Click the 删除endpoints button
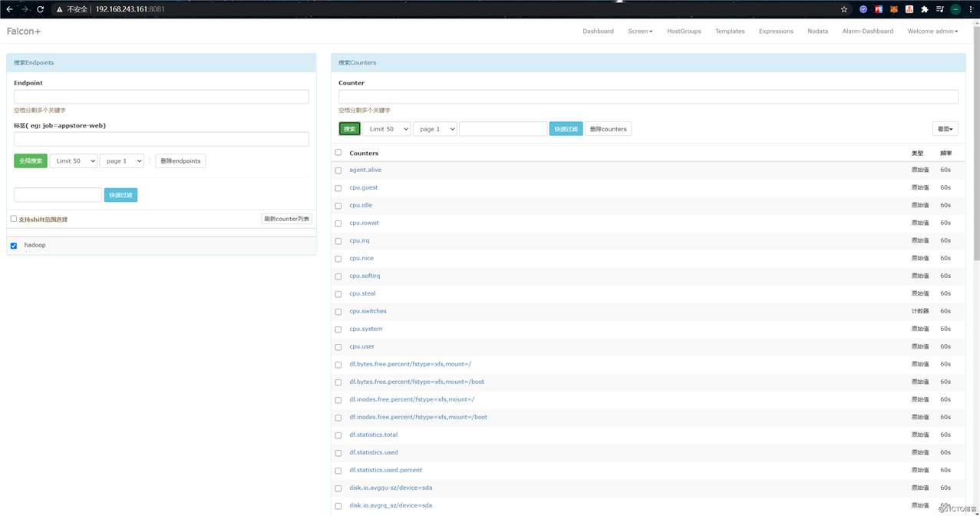 [x=180, y=160]
